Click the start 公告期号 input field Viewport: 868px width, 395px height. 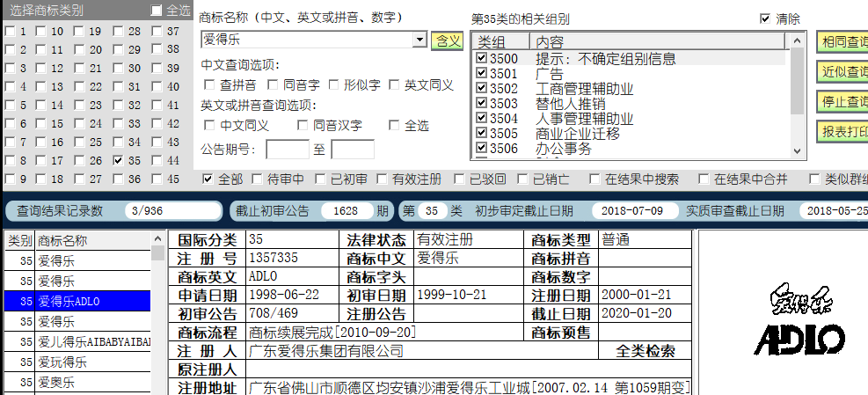pos(288,150)
